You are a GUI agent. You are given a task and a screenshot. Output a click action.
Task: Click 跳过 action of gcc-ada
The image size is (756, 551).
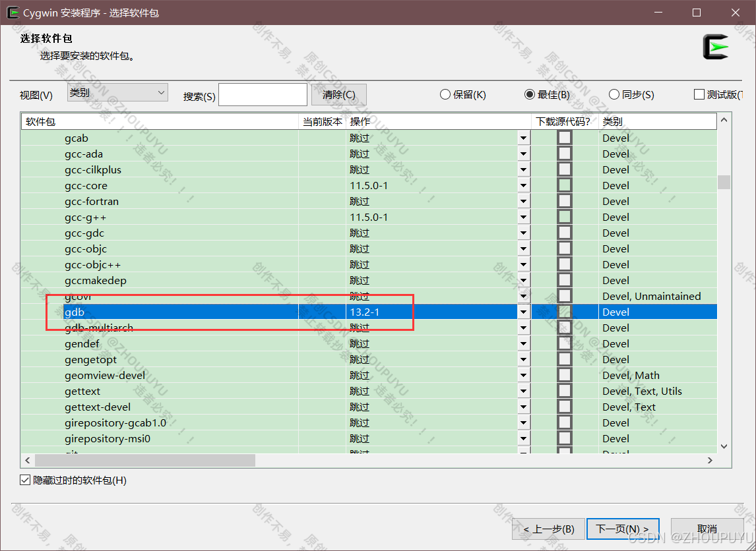click(360, 154)
